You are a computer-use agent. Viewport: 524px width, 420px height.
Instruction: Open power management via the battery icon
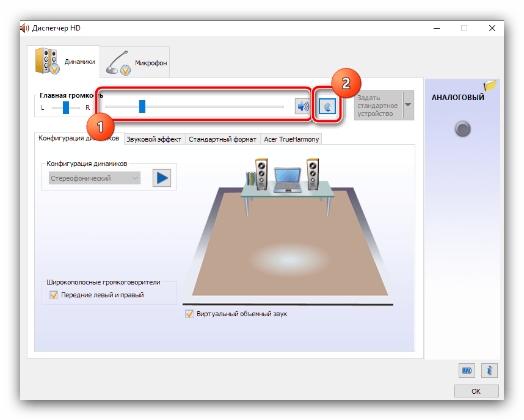[467, 370]
